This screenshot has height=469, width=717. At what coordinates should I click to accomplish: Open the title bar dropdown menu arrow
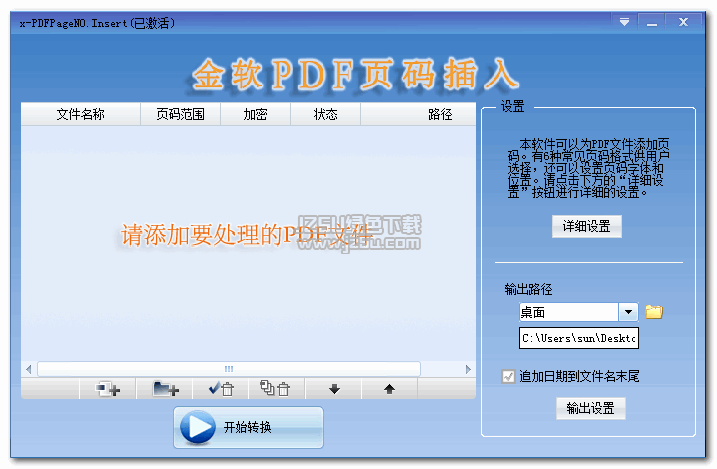pos(624,21)
